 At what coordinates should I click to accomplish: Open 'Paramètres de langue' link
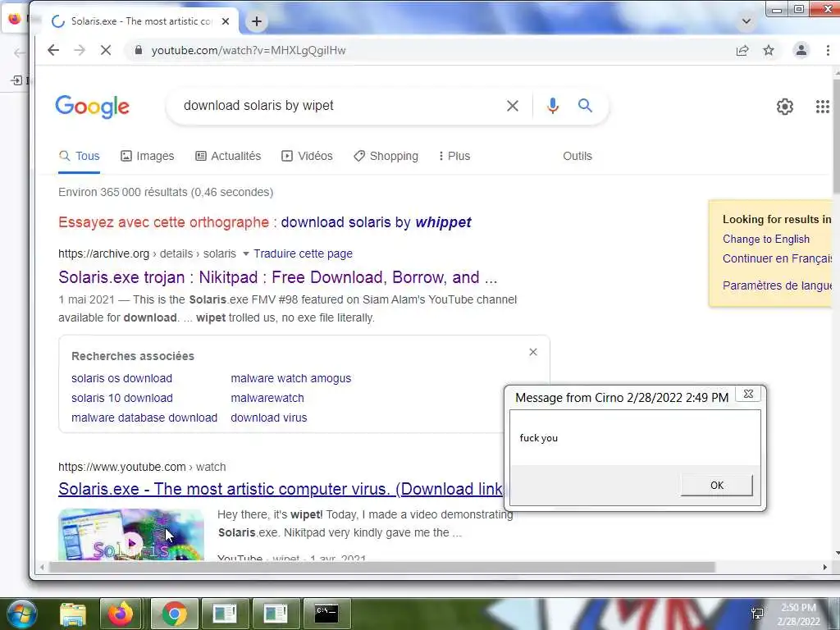pos(778,285)
